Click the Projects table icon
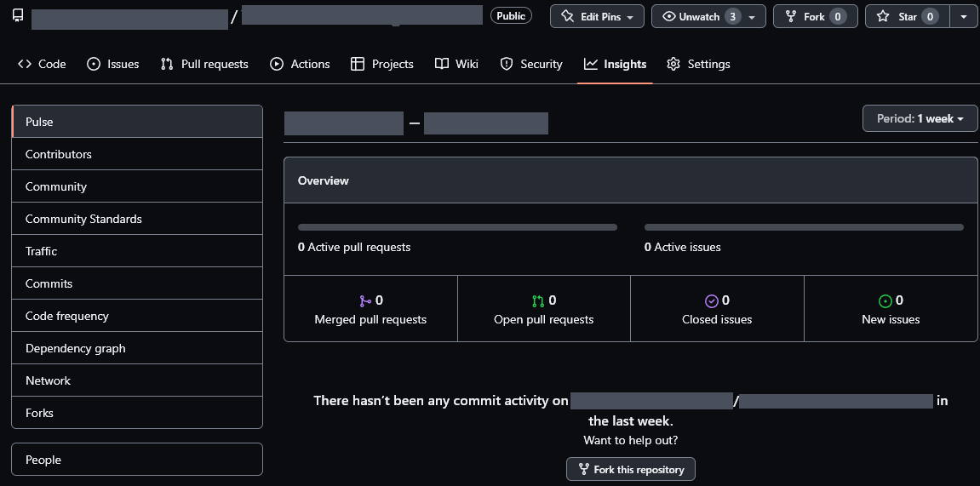Image resolution: width=980 pixels, height=486 pixels. [358, 64]
